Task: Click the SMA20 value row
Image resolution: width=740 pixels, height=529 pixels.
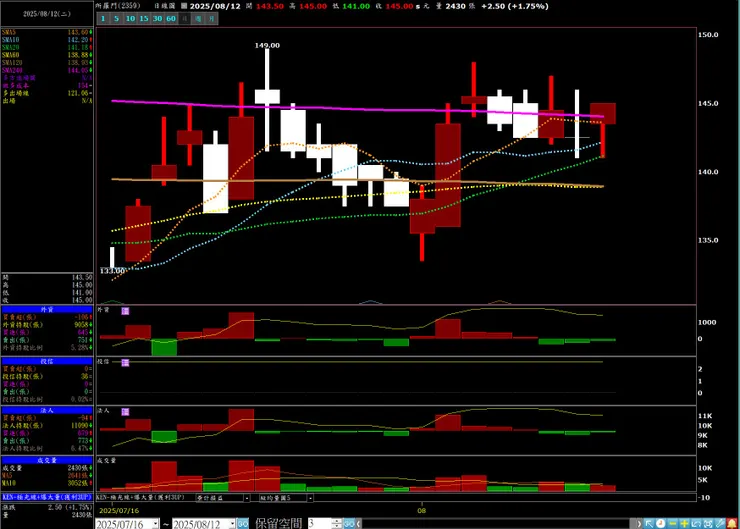Action: 47,47
